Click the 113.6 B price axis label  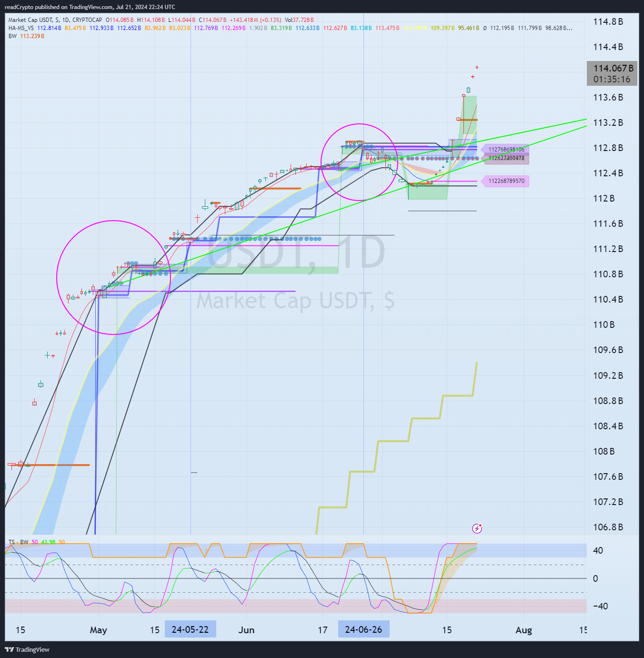tap(608, 97)
